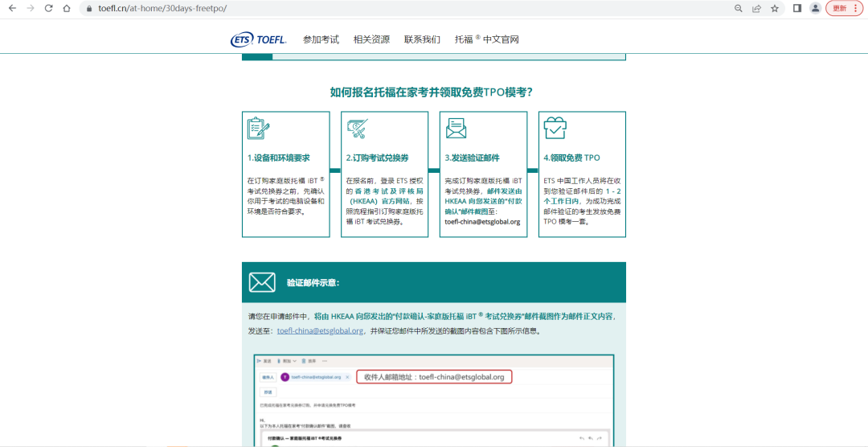The image size is (868, 447).
Task: Bookmark this page with star icon
Action: tap(775, 8)
